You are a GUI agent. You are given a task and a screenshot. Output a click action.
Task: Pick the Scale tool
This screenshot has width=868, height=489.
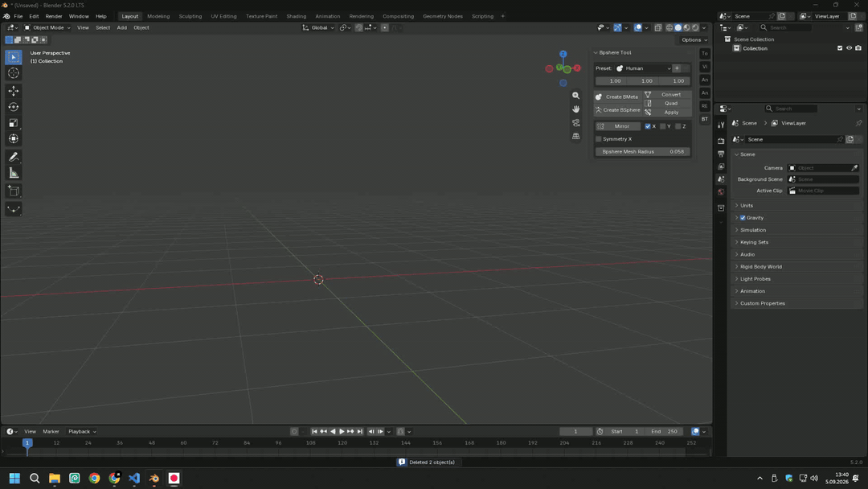[x=14, y=123]
